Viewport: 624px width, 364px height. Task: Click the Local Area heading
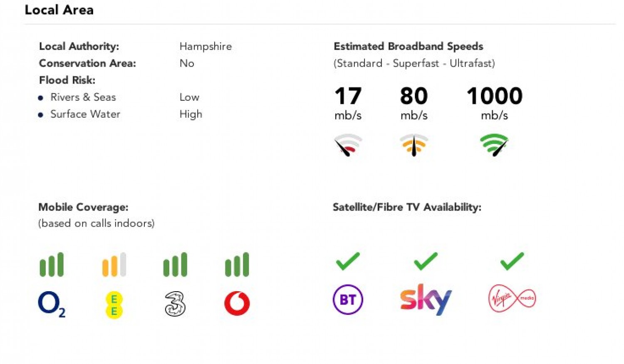point(59,10)
